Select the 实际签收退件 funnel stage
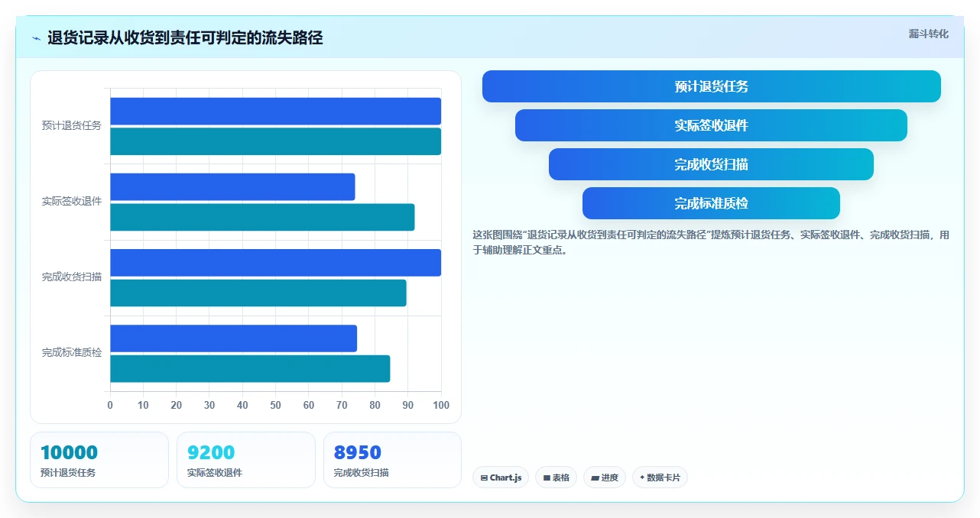The image size is (980, 518). click(711, 125)
